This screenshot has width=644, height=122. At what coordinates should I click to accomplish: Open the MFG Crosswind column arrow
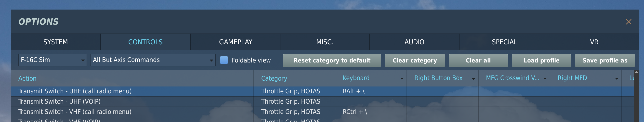545,79
